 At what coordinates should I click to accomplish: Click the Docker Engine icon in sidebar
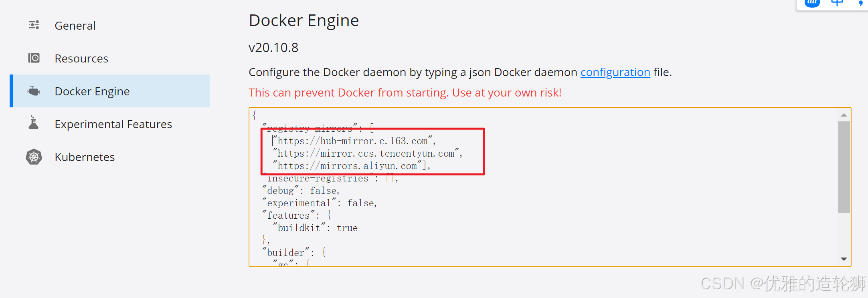[34, 91]
